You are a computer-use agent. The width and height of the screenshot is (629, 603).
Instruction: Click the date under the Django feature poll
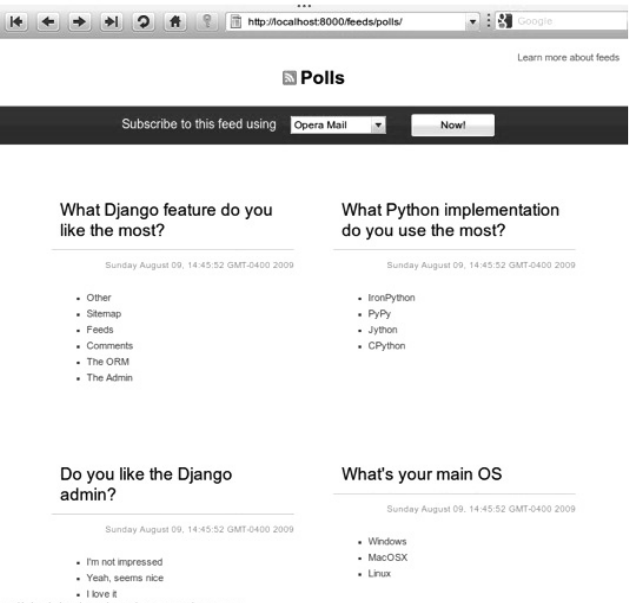tap(199, 265)
